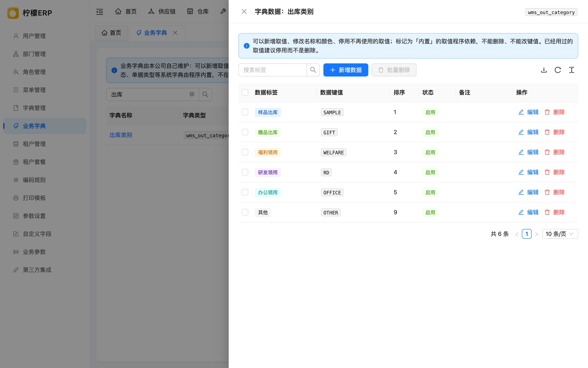Edit the 办公领用 entry
Screen dimensions: 588x368
(x=528, y=192)
